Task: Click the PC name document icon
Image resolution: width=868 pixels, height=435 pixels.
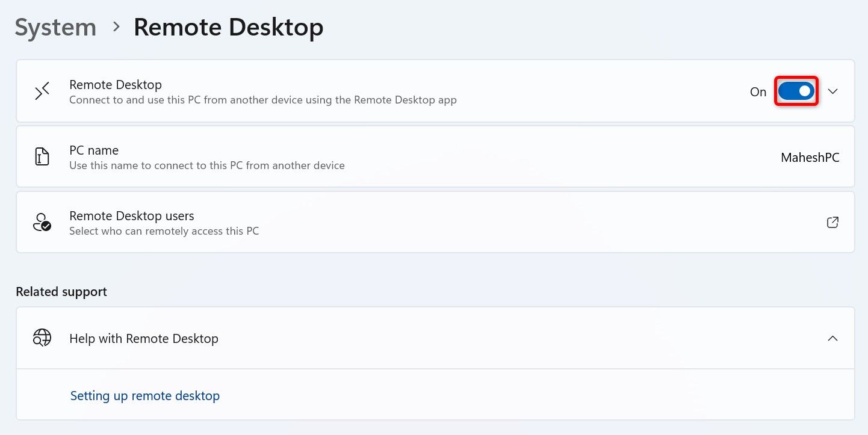Action: pyautogui.click(x=42, y=157)
